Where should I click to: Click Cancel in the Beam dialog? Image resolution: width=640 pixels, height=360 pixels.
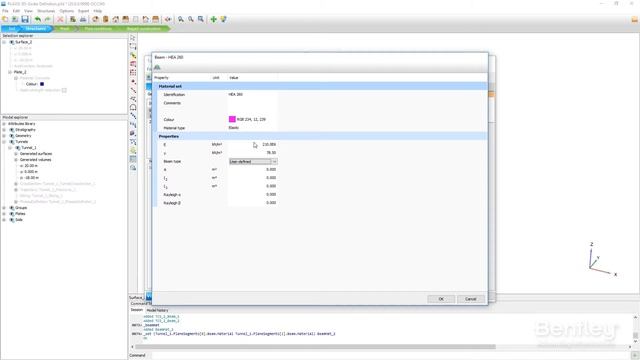click(x=471, y=299)
